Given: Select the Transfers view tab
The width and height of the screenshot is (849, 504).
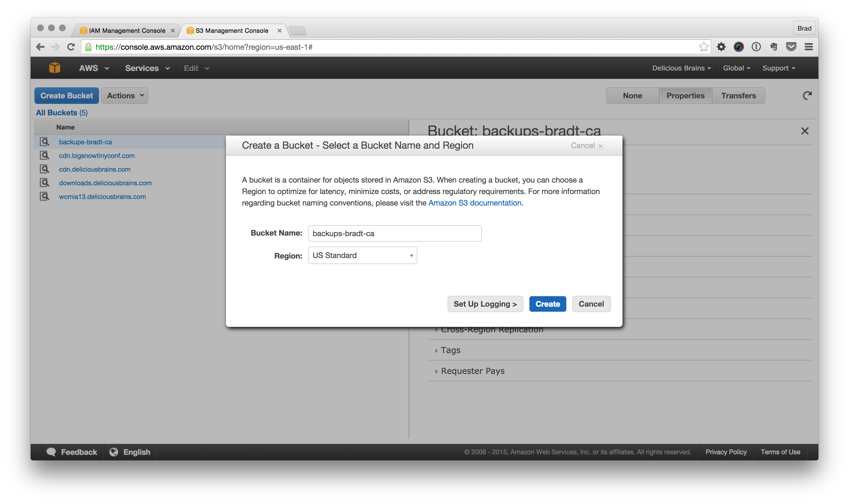Looking at the screenshot, I should click(x=738, y=95).
